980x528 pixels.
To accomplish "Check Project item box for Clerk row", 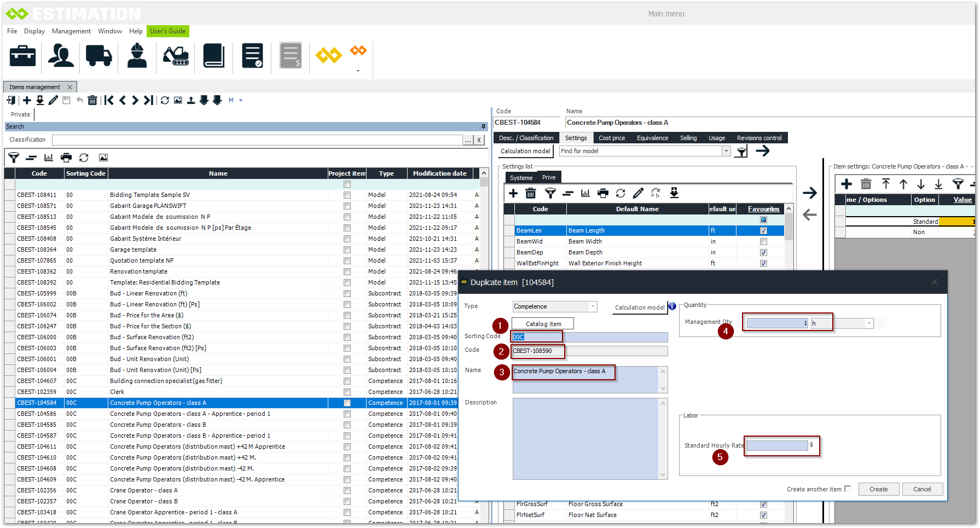I will tap(347, 392).
